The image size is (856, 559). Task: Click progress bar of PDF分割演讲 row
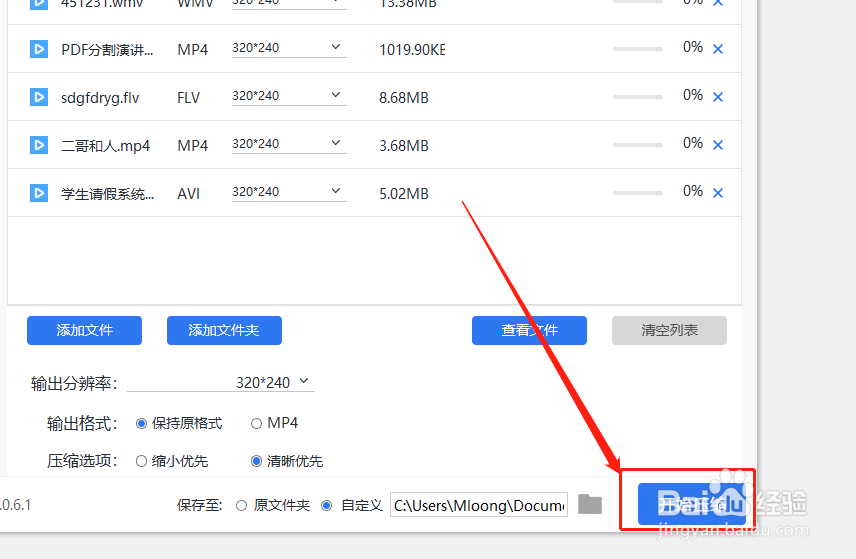tap(638, 49)
